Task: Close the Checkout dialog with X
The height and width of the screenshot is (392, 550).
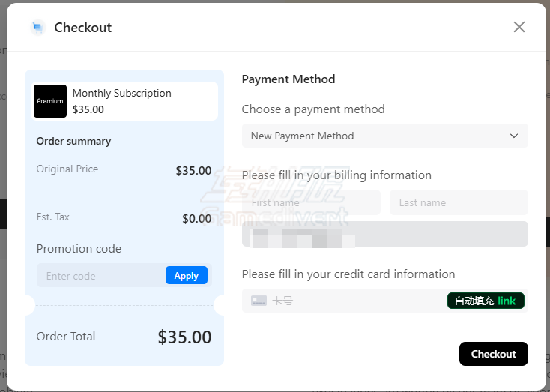Action: click(x=519, y=27)
